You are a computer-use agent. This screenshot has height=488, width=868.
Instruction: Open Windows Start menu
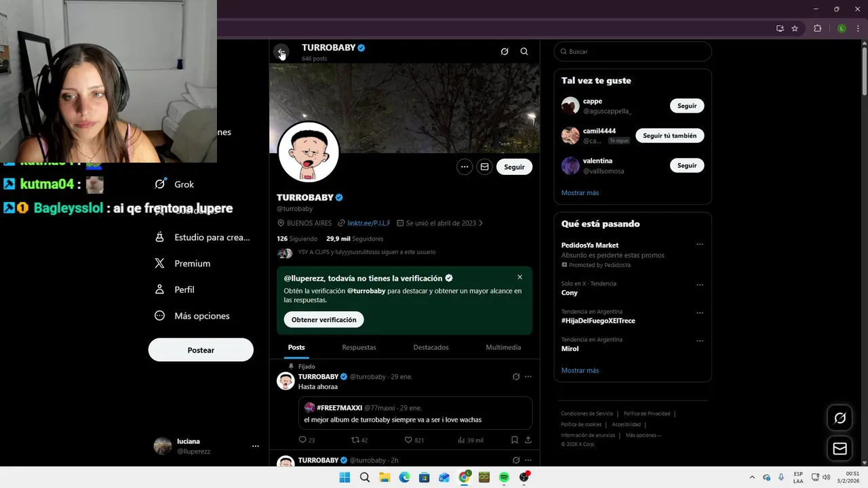point(344,477)
